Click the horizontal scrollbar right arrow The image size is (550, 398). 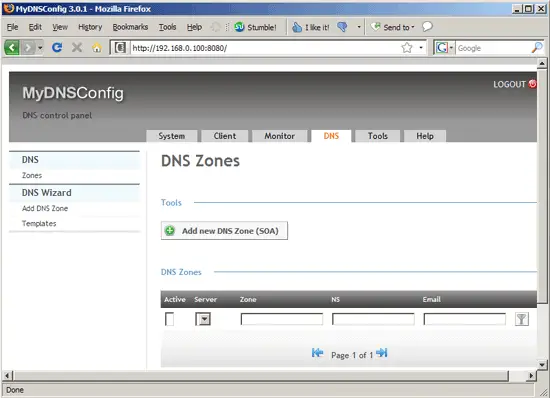[531, 376]
